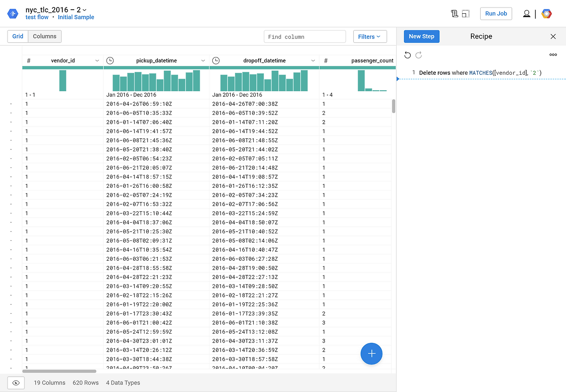566x392 pixels.
Task: Click the horizontal scrollbar of data grid
Action: [x=59, y=371]
